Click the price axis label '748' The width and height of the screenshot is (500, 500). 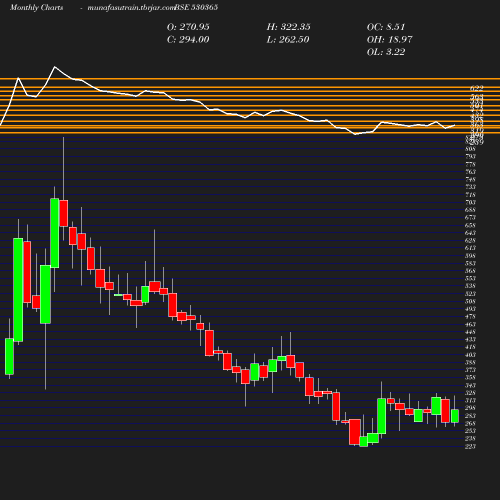470,179
